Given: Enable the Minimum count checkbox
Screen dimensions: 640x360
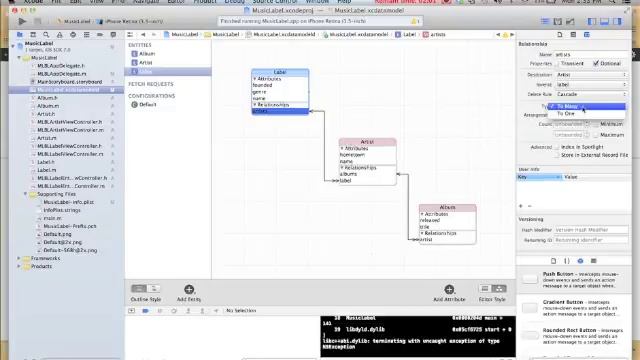Looking at the screenshot, I should (x=596, y=124).
